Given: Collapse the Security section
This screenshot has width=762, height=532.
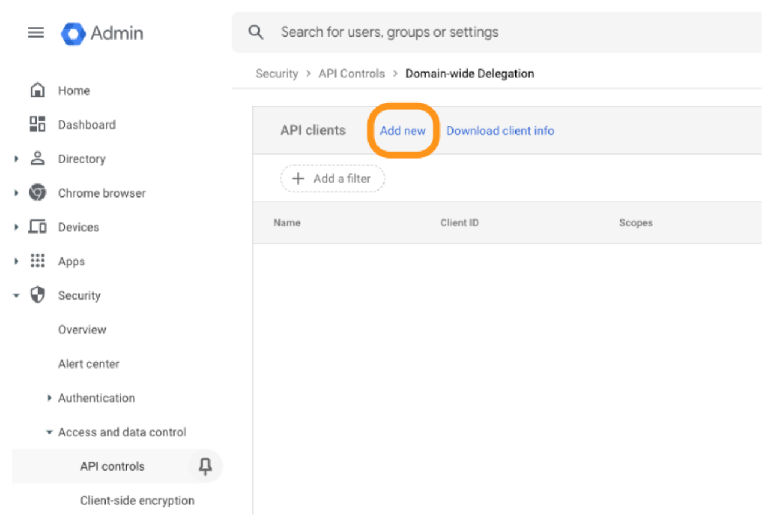Looking at the screenshot, I should click(x=17, y=295).
